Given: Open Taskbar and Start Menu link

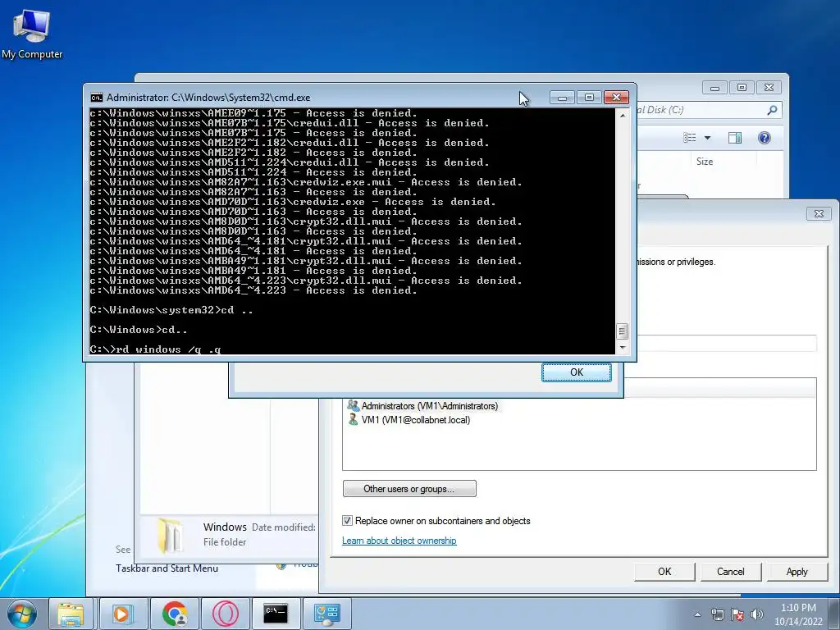Looking at the screenshot, I should click(x=167, y=568).
